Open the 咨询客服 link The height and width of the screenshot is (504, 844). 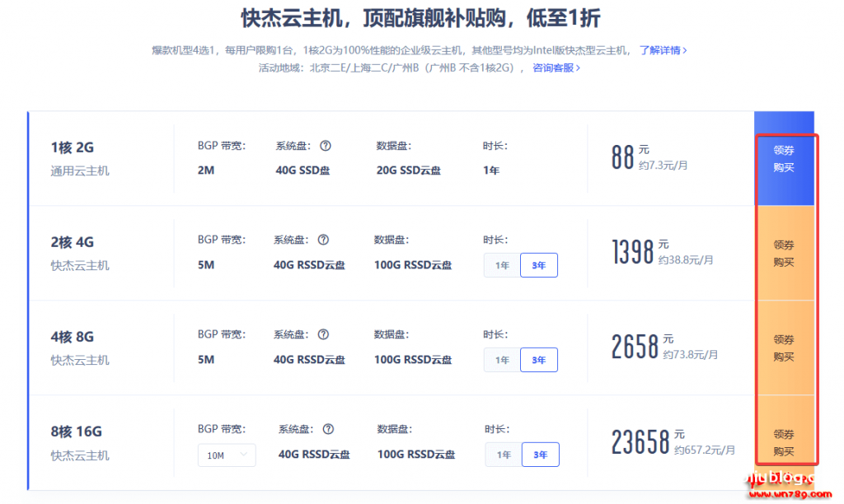pos(556,68)
